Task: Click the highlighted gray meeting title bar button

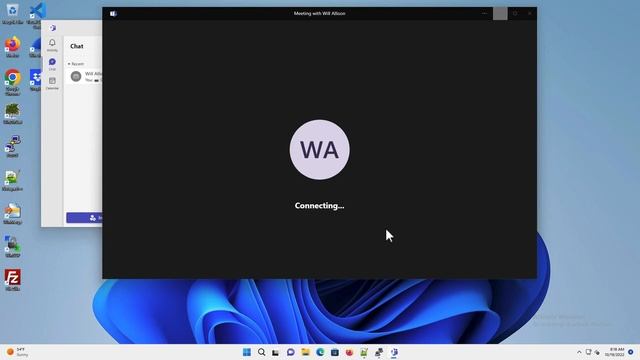Action: pos(500,13)
